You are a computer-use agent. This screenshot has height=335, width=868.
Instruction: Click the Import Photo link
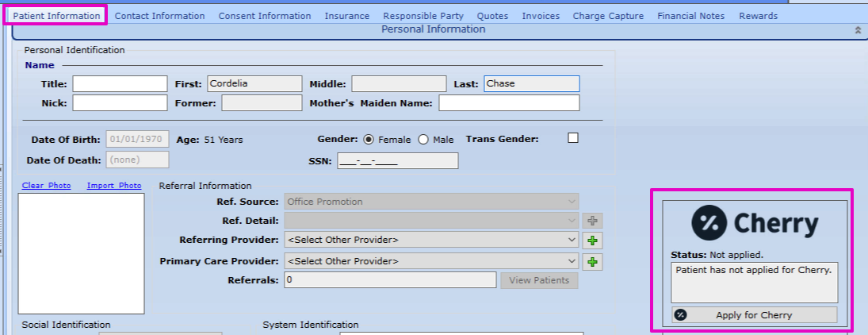click(114, 186)
